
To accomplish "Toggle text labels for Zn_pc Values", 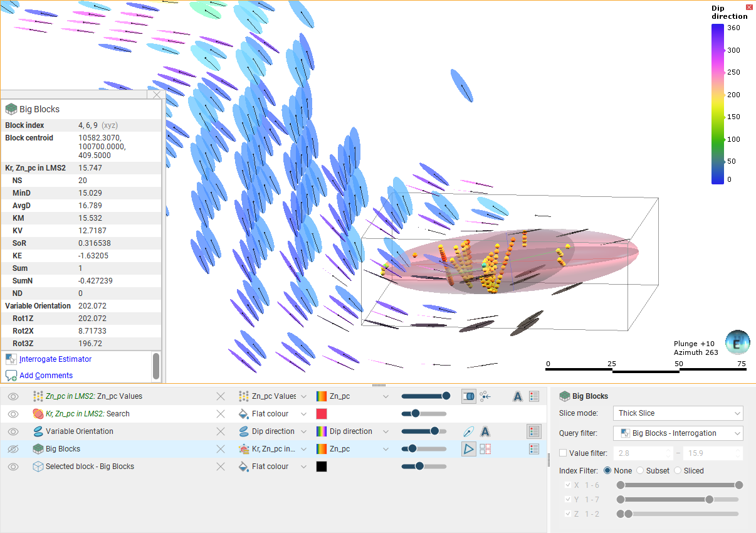I will pyautogui.click(x=518, y=396).
